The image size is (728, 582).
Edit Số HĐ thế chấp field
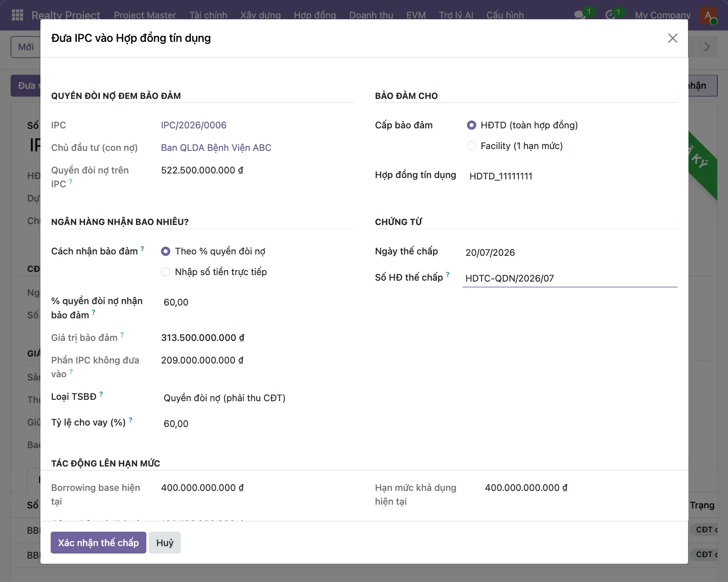(570, 278)
